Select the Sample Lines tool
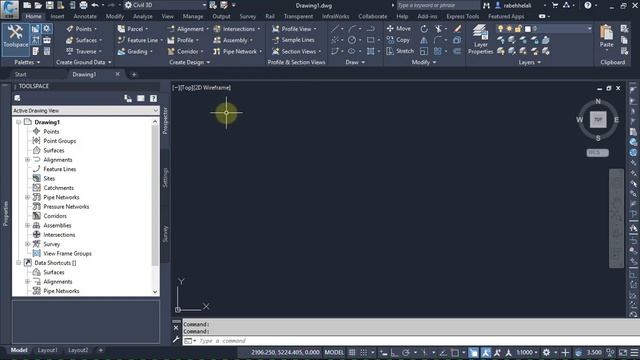This screenshot has height=360, width=640. 293,40
